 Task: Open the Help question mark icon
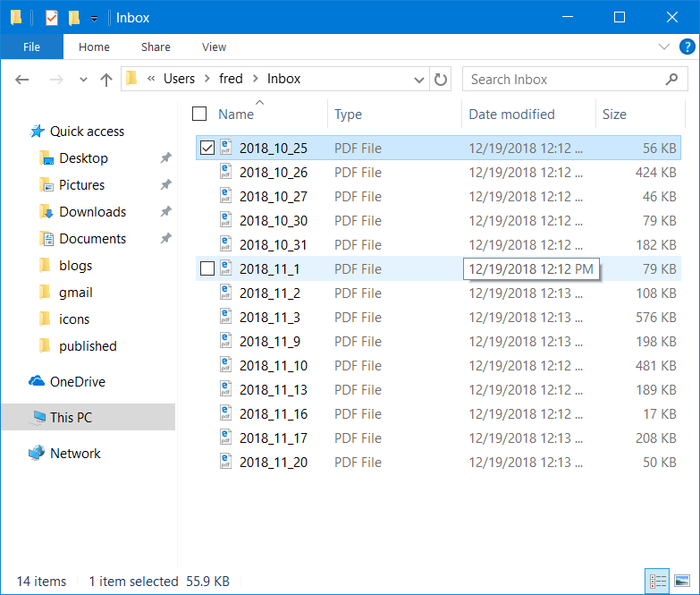687,47
